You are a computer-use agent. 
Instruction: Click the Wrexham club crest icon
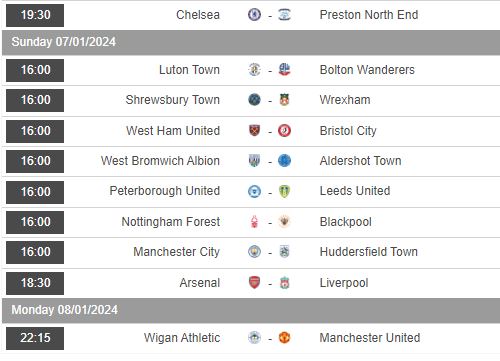point(284,100)
